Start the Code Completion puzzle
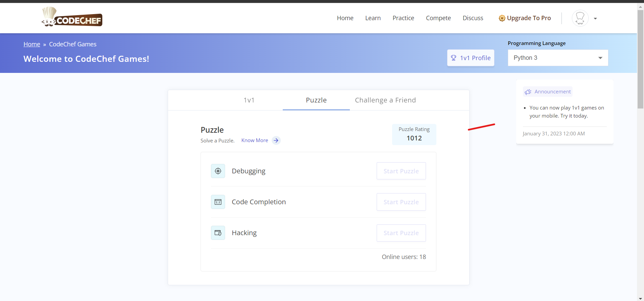Image resolution: width=644 pixels, height=301 pixels. 401,202
